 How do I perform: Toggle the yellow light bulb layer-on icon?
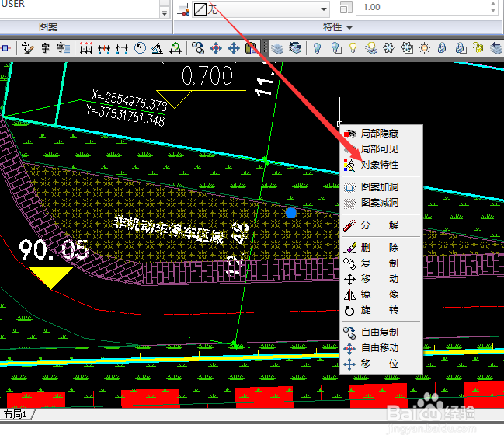[353, 48]
